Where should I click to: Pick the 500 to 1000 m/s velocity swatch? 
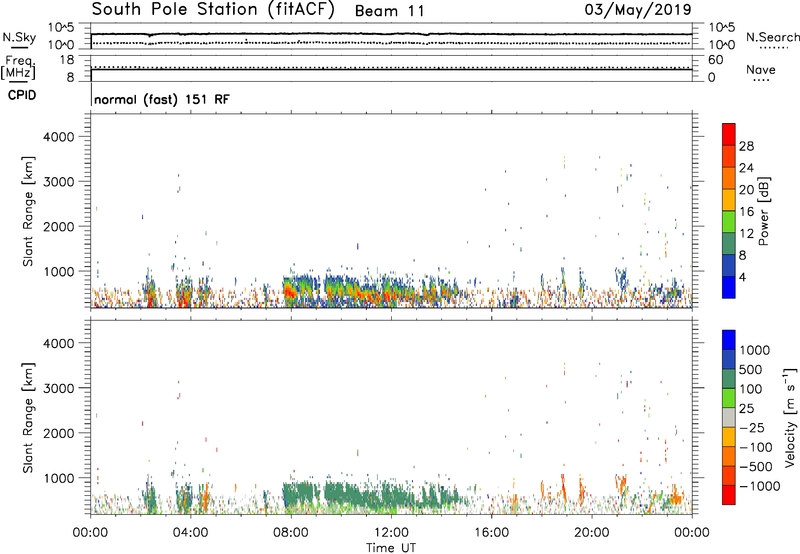[x=729, y=359]
